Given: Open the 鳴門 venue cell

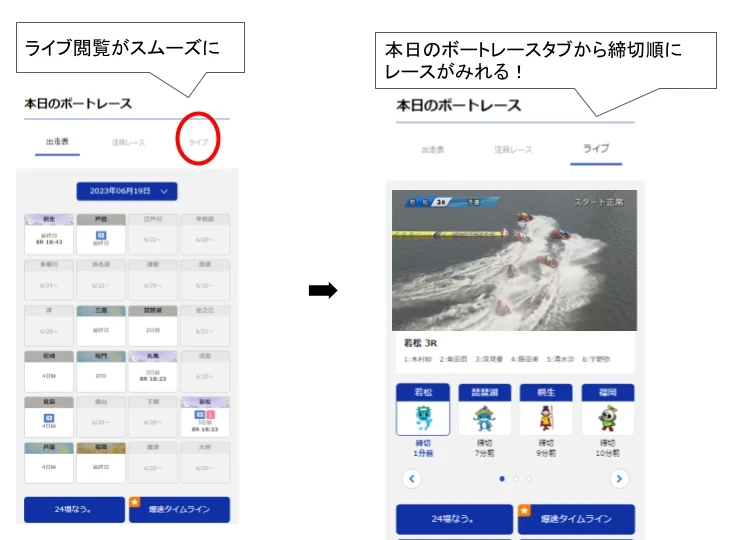Looking at the screenshot, I should pyautogui.click(x=101, y=371).
